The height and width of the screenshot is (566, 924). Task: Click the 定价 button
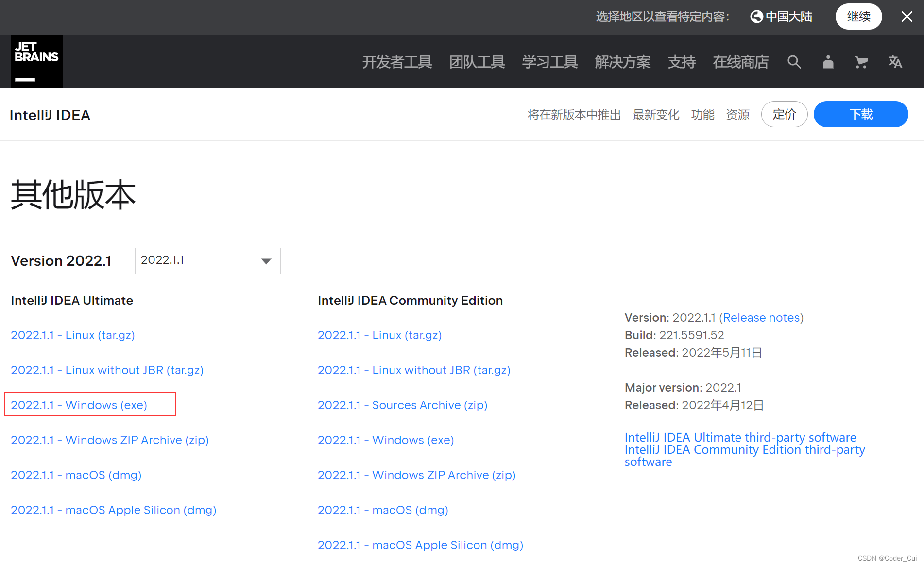tap(784, 114)
